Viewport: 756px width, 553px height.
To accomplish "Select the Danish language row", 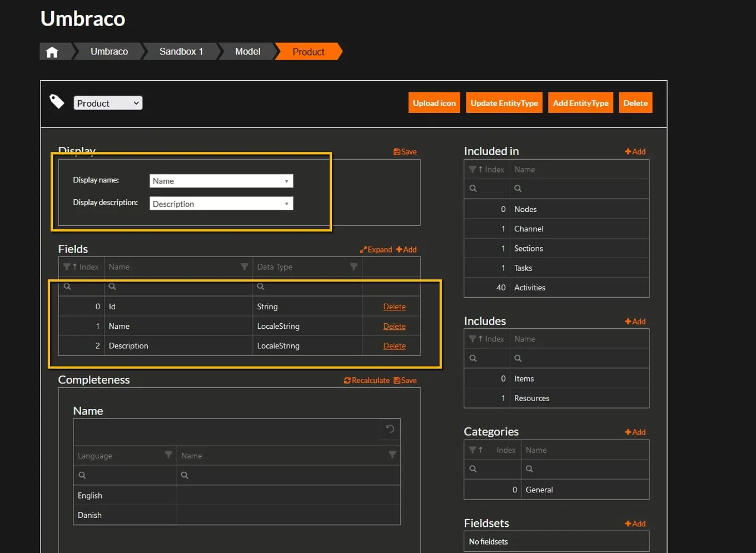I will point(237,515).
